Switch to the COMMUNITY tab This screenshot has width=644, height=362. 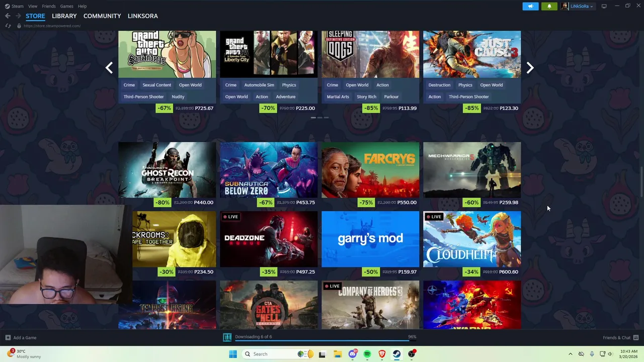(x=102, y=16)
